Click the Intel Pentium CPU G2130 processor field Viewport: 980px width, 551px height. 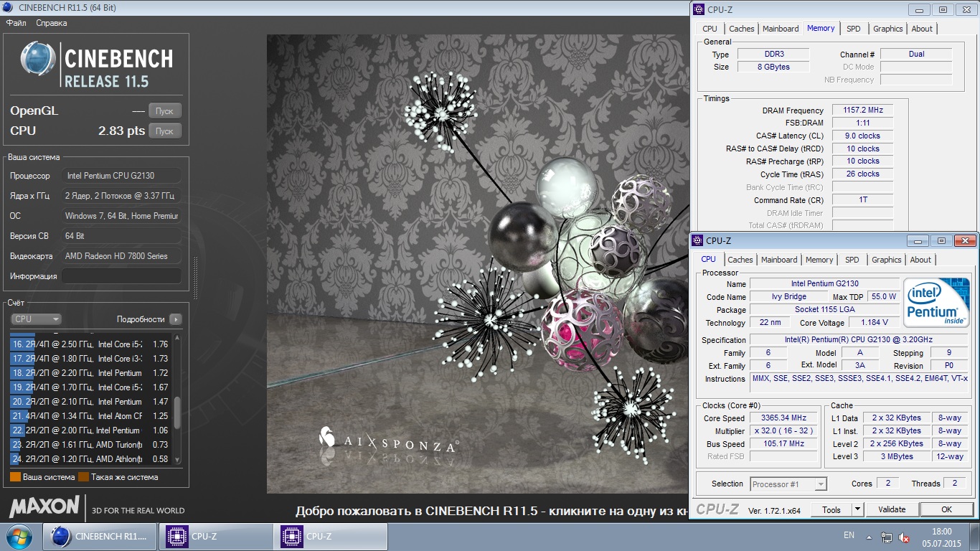point(121,176)
